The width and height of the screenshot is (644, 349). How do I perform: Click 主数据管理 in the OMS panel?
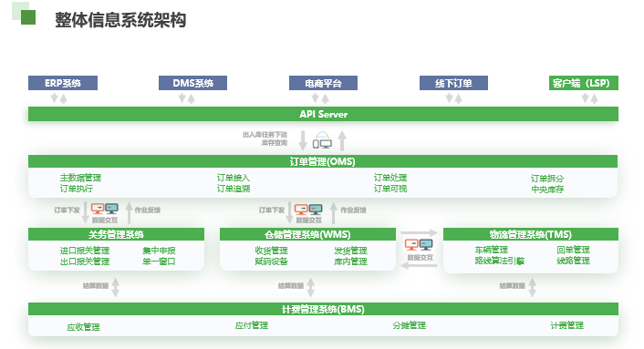coord(80,178)
